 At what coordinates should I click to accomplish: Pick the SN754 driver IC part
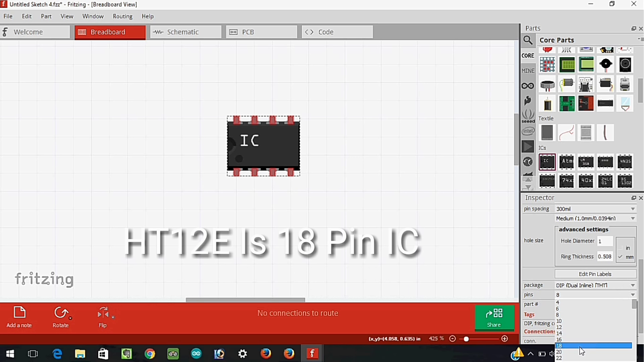pyautogui.click(x=547, y=181)
